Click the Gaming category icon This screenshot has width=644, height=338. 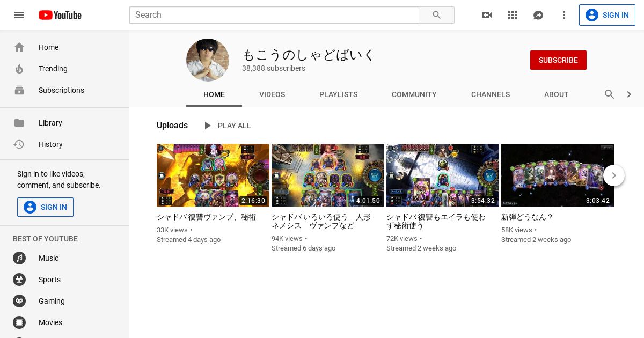pyautogui.click(x=19, y=301)
